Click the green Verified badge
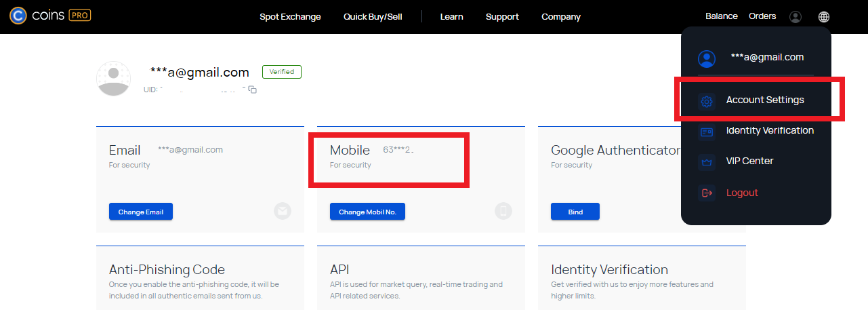868x310 pixels. pyautogui.click(x=282, y=72)
